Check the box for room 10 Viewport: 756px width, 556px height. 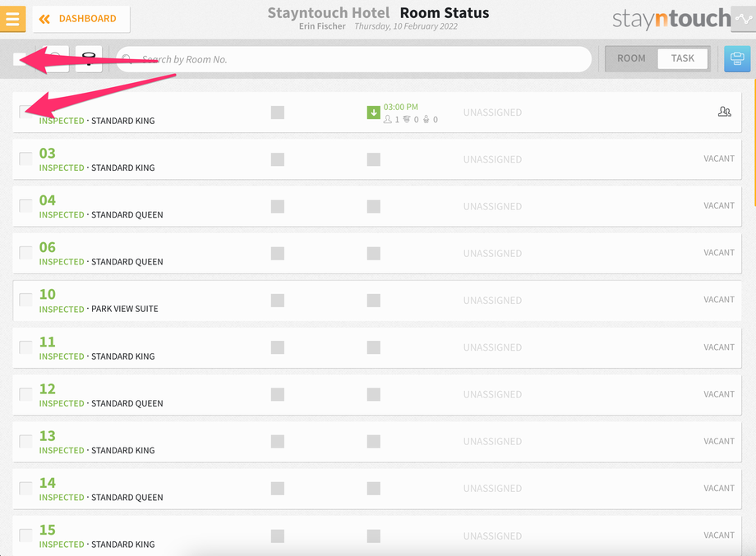(x=25, y=300)
